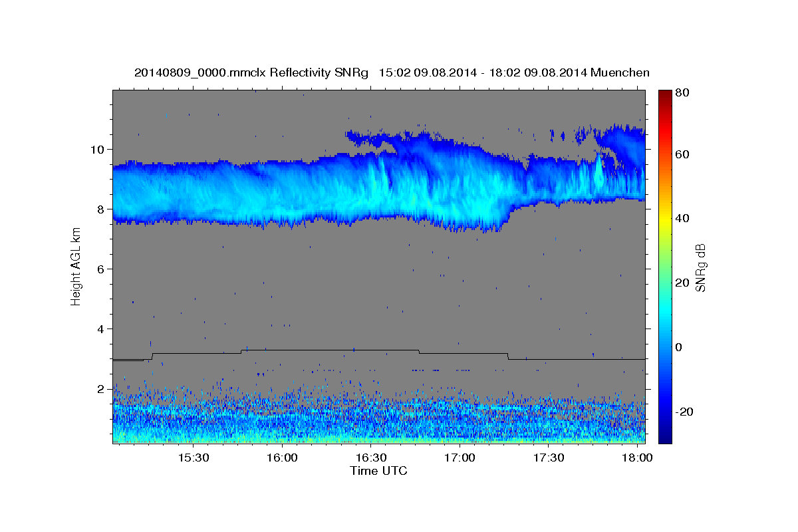Click the 'Muenchen' location label in the title
The image size is (798, 532).
(x=620, y=72)
